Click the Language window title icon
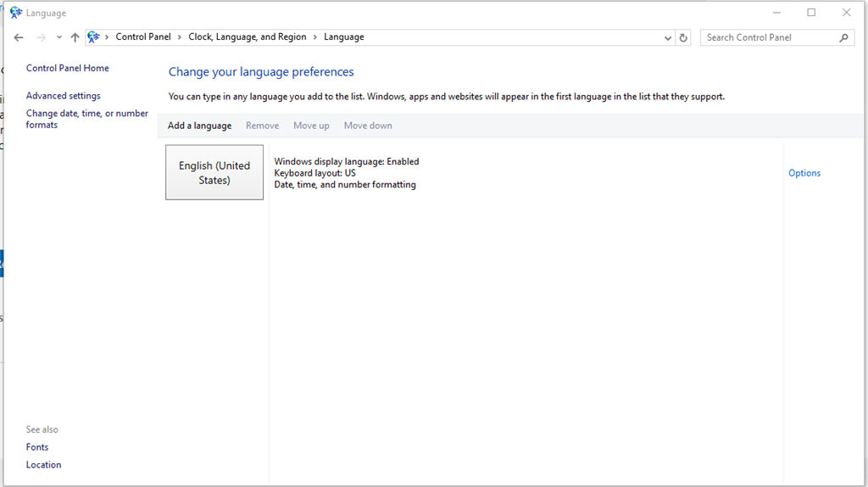Viewport: 868px width, 487px height. [16, 13]
